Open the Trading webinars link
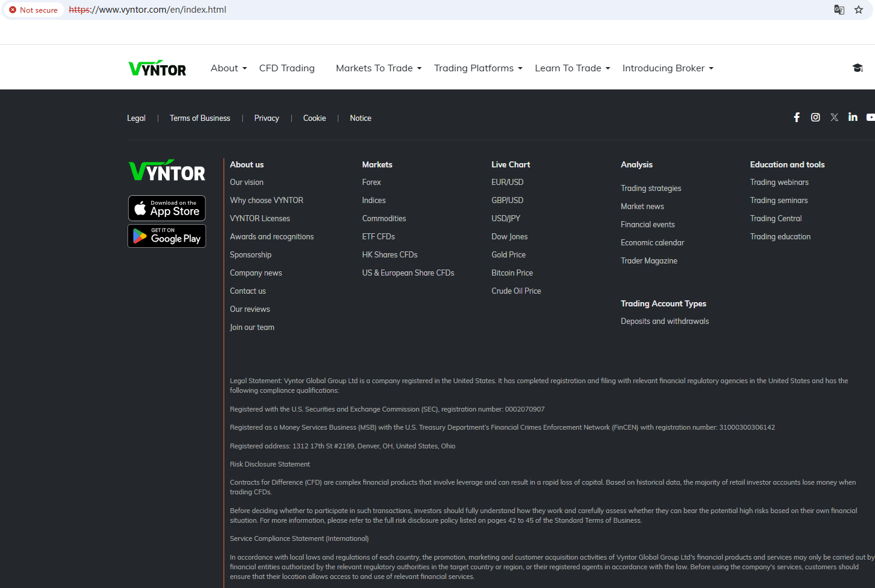Screen dimensions: 875x588 click(780, 183)
